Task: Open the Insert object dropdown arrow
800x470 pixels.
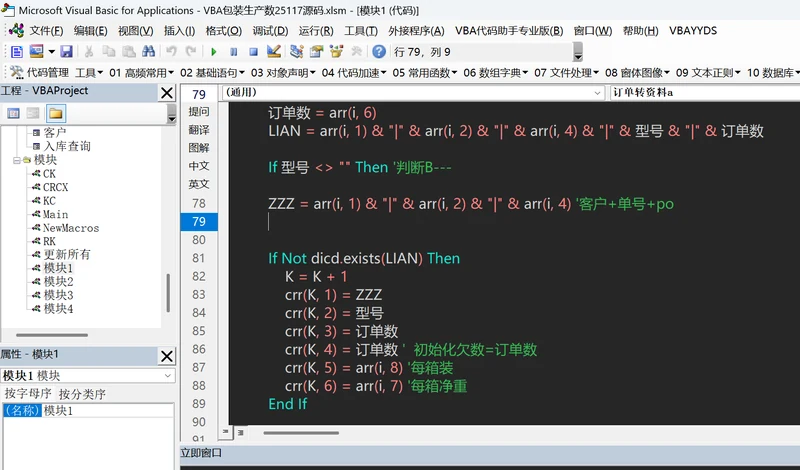Action: click(x=52, y=52)
